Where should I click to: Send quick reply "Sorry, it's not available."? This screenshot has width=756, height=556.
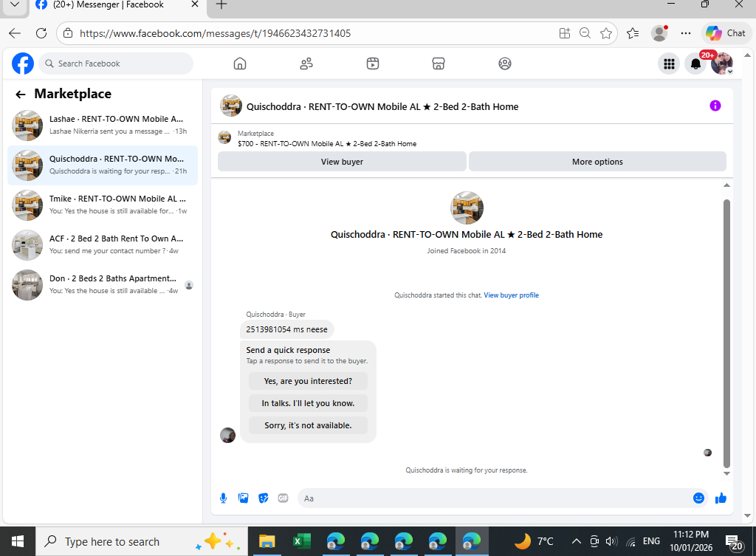point(308,425)
